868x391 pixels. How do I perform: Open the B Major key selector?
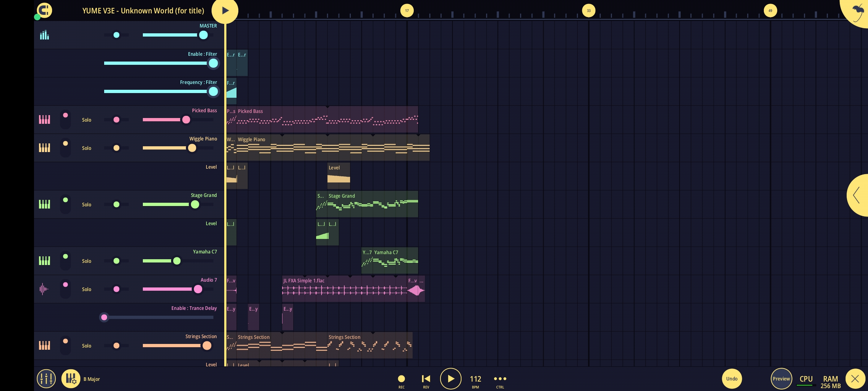(92, 379)
